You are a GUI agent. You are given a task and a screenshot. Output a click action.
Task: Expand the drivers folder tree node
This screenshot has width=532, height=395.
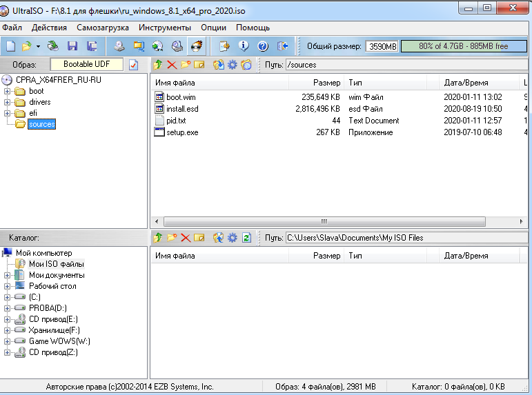point(7,102)
